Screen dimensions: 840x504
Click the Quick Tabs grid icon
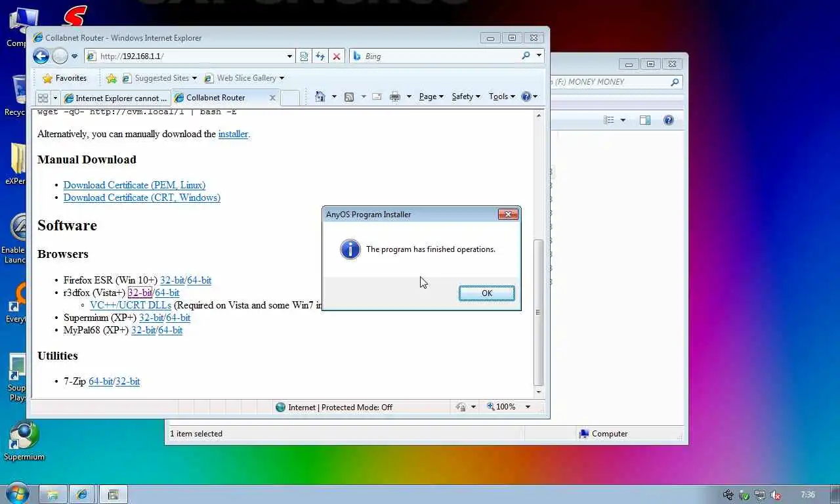pos(43,98)
